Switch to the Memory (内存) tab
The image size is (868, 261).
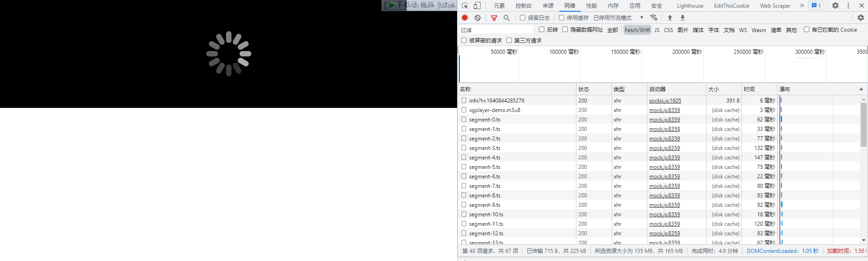(613, 5)
